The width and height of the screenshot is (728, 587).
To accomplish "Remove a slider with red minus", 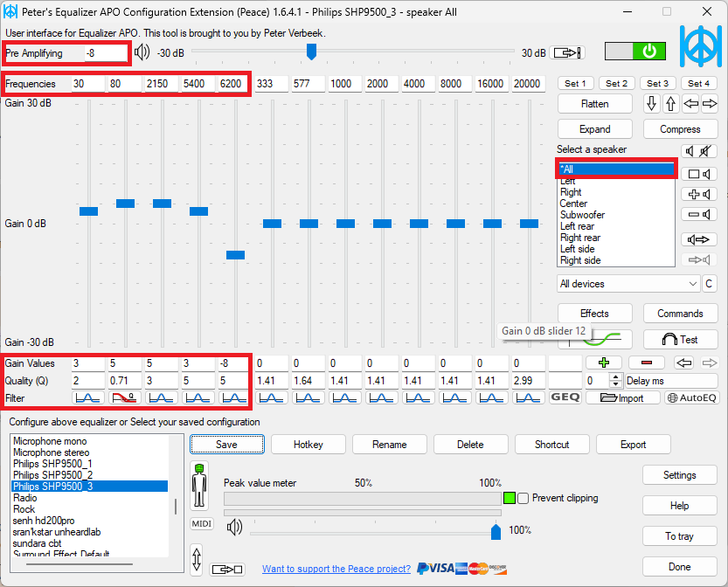I will click(647, 363).
